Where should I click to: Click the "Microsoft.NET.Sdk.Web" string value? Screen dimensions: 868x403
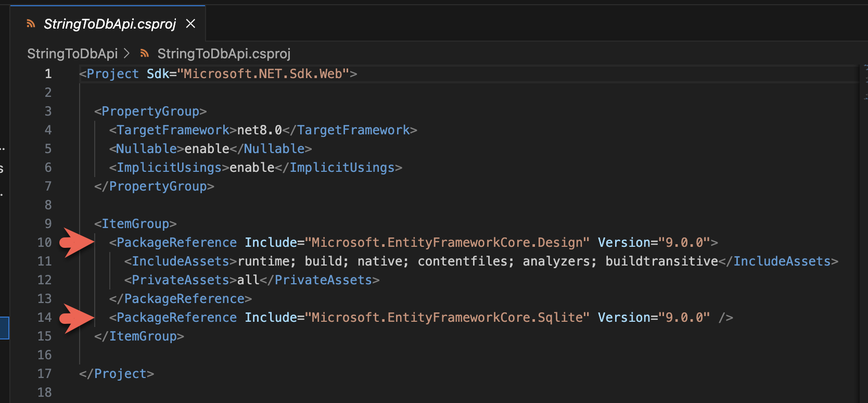263,74
